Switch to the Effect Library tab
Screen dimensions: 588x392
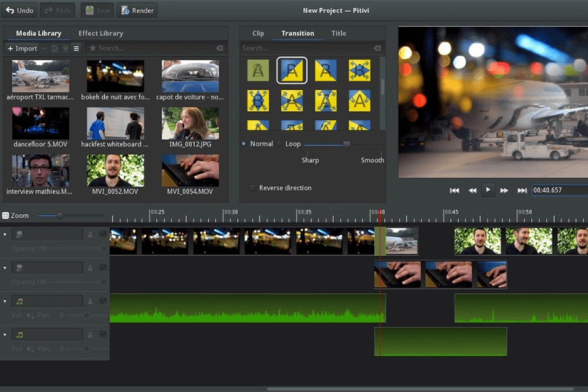(101, 33)
